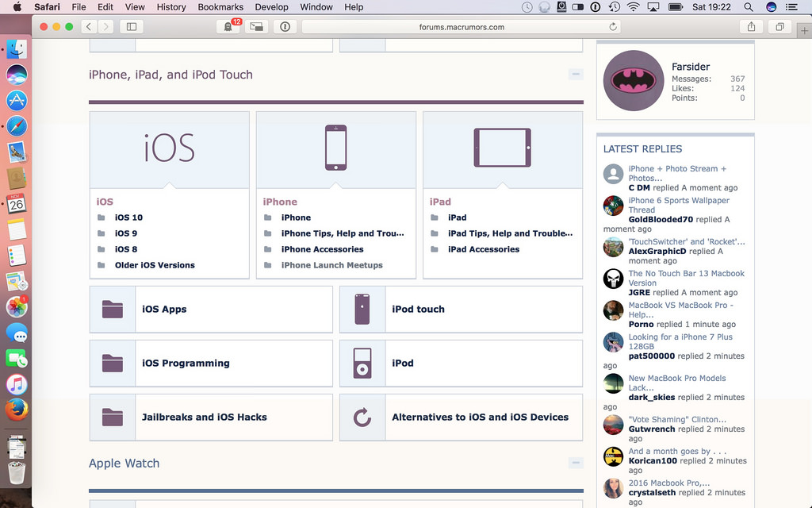This screenshot has width=812, height=508.
Task: Click the iPod touch device icon
Action: pos(362,310)
